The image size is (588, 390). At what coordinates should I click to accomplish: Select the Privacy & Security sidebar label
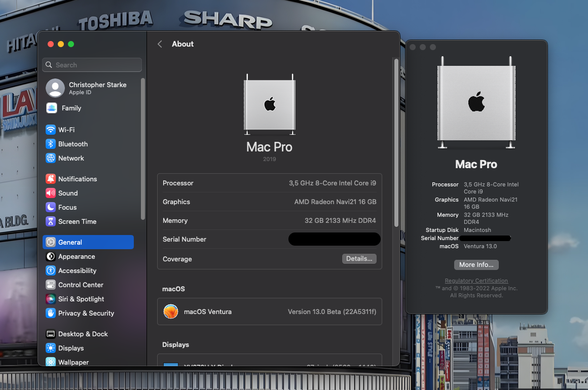[x=86, y=313]
